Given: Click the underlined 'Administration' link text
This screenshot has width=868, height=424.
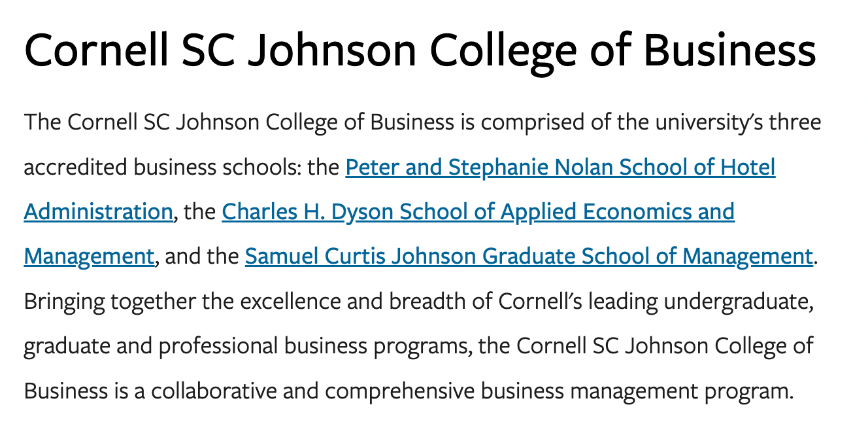Looking at the screenshot, I should click(x=98, y=212).
